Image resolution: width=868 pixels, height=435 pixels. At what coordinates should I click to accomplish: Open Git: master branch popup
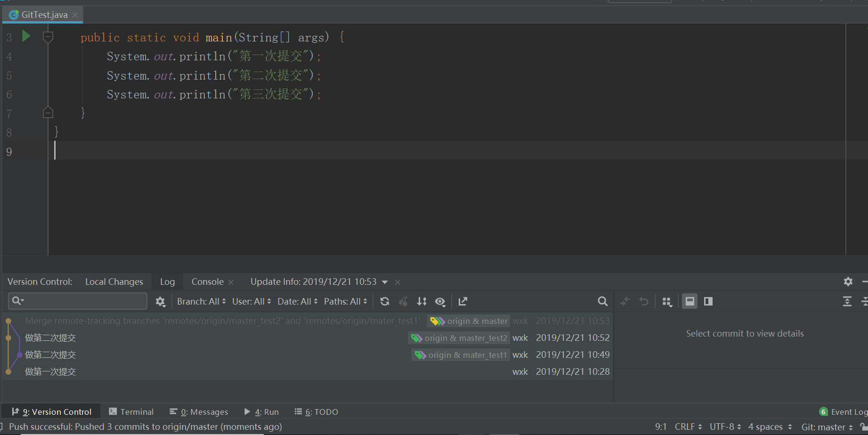[x=827, y=427]
